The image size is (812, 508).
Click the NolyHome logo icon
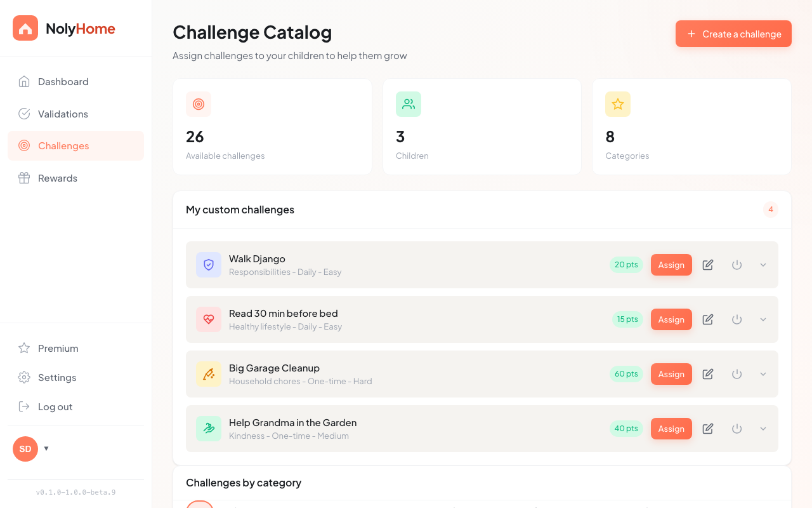(x=25, y=29)
